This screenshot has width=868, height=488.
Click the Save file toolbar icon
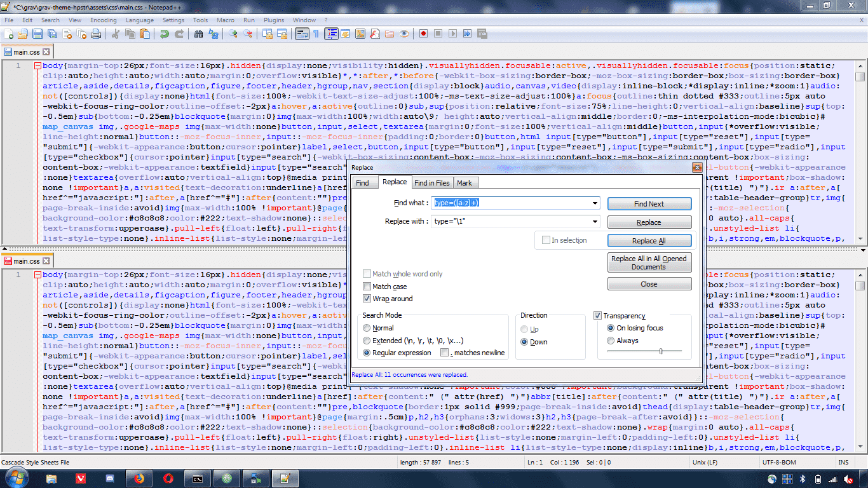(x=37, y=34)
